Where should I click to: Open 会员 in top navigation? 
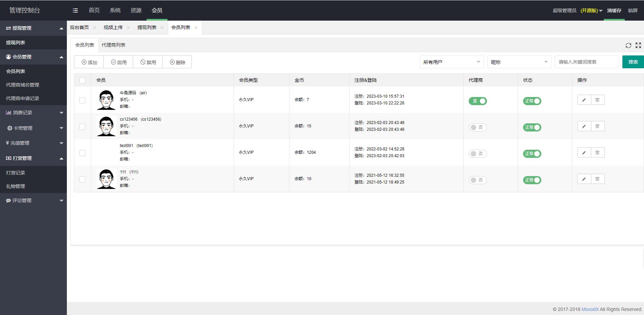pyautogui.click(x=157, y=10)
